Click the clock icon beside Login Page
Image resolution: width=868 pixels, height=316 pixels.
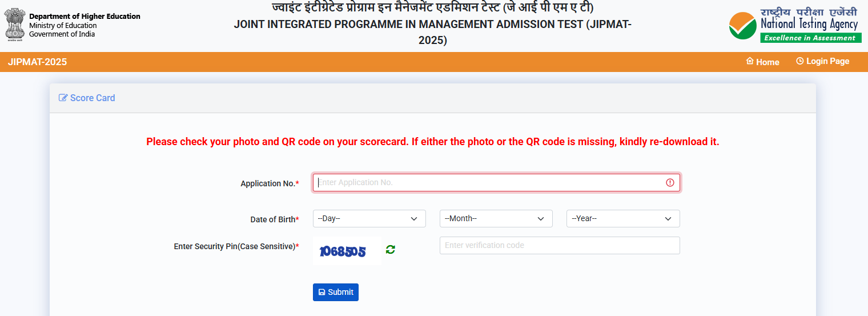click(x=799, y=61)
